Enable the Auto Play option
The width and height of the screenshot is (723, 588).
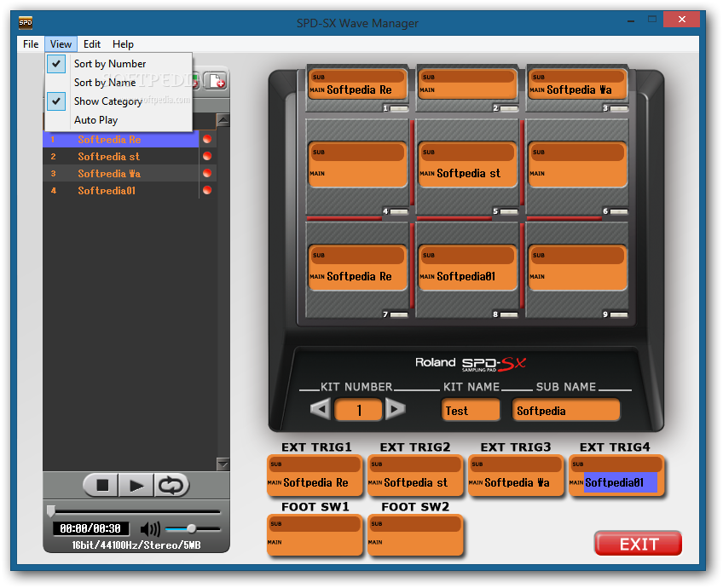119,120
